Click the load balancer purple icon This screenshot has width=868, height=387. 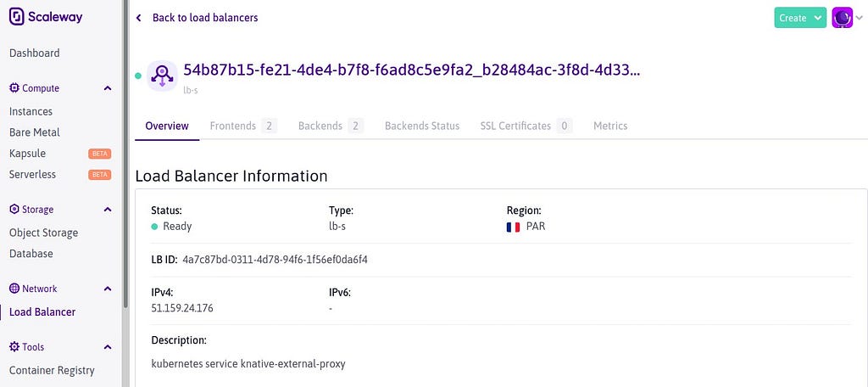click(162, 76)
